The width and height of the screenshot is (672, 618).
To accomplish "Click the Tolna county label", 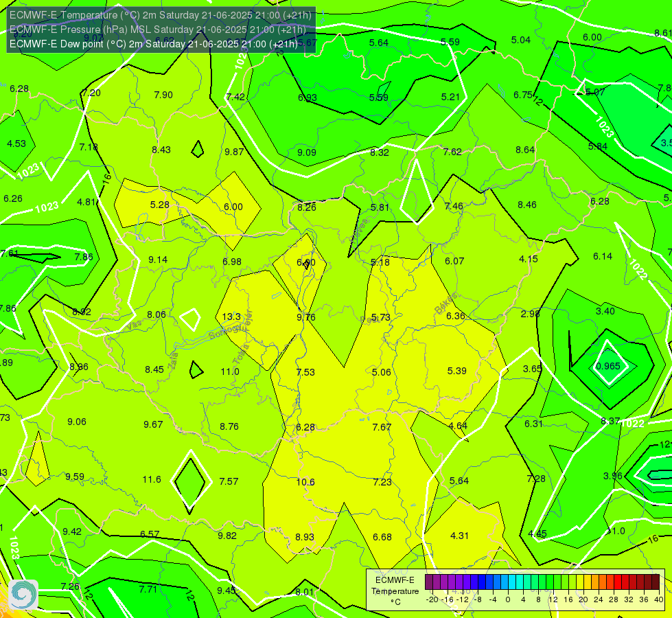I will [242, 354].
